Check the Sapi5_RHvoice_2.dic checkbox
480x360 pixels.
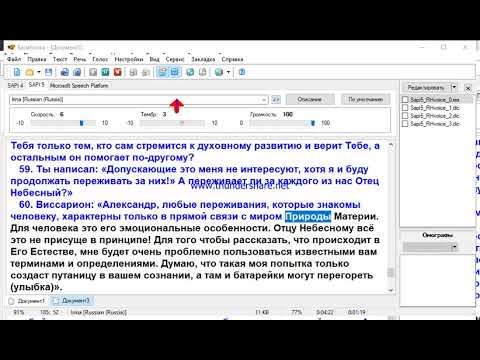(x=405, y=116)
